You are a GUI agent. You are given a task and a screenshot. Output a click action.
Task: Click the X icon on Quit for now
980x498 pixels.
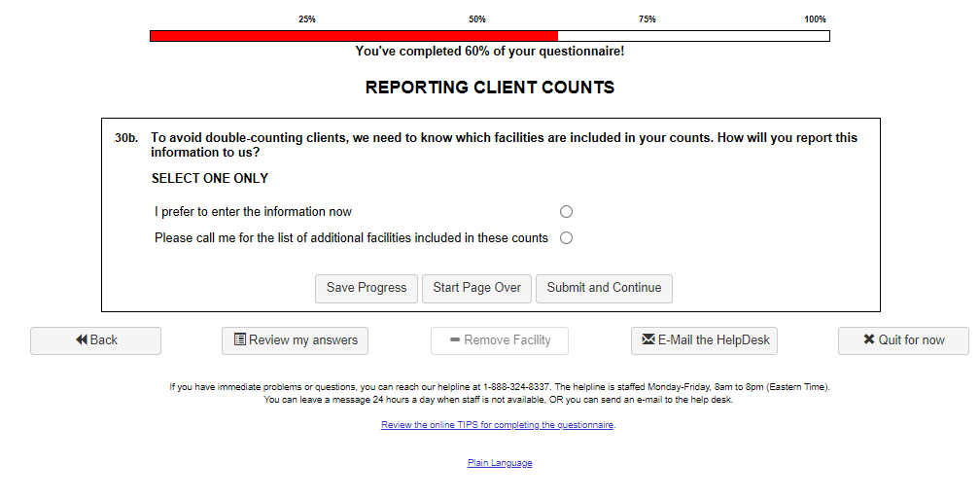[869, 340]
